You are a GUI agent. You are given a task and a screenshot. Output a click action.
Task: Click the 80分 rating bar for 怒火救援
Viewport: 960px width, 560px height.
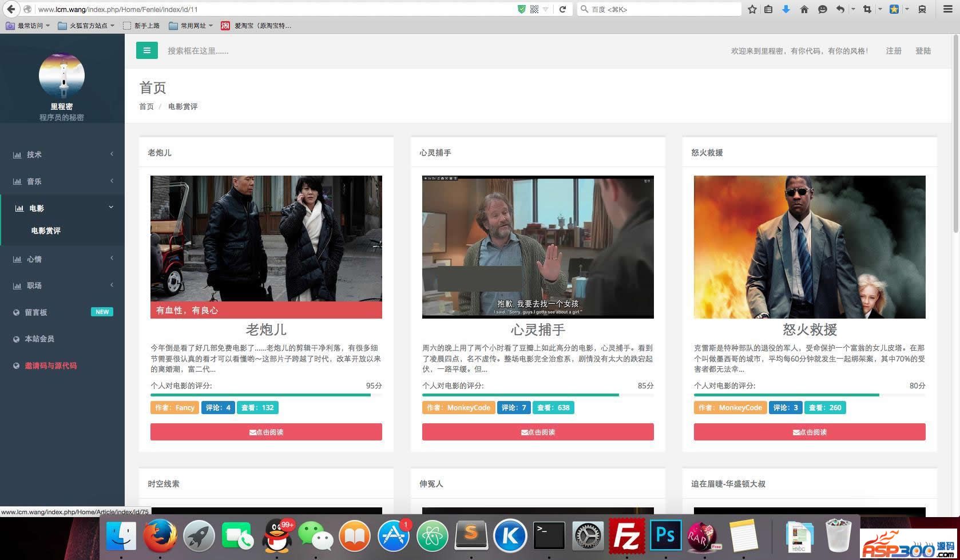(x=810, y=395)
